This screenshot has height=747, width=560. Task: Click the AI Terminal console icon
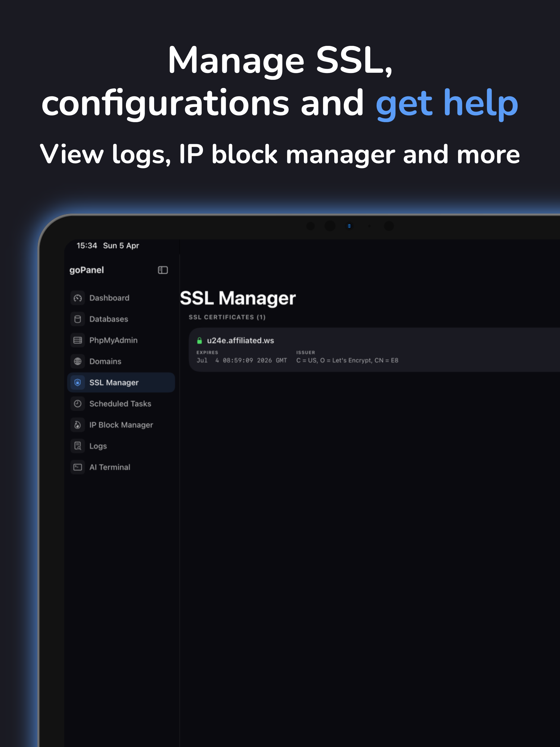78,467
